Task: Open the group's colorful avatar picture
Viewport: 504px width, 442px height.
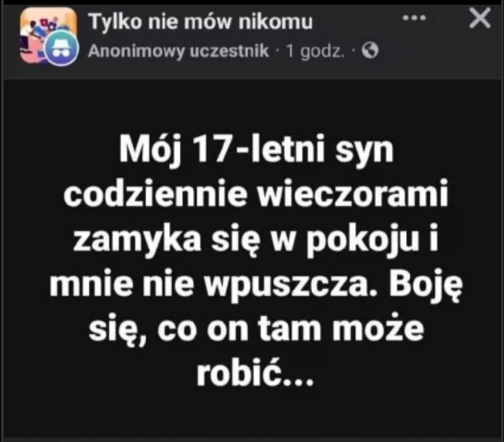Action: click(x=48, y=35)
